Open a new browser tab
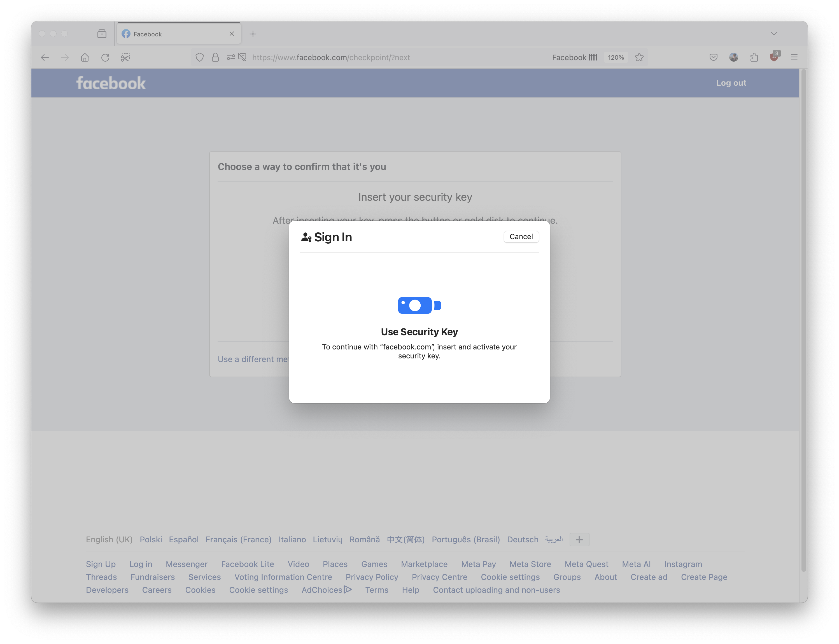 tap(253, 34)
